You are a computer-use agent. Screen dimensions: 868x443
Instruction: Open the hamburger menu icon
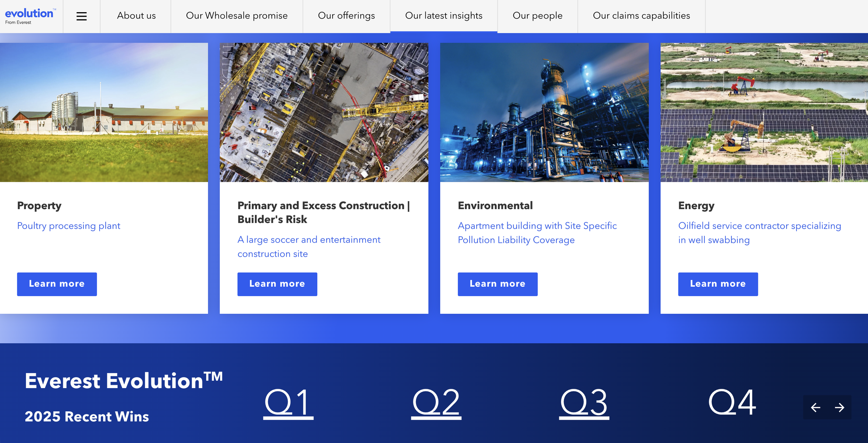point(81,16)
